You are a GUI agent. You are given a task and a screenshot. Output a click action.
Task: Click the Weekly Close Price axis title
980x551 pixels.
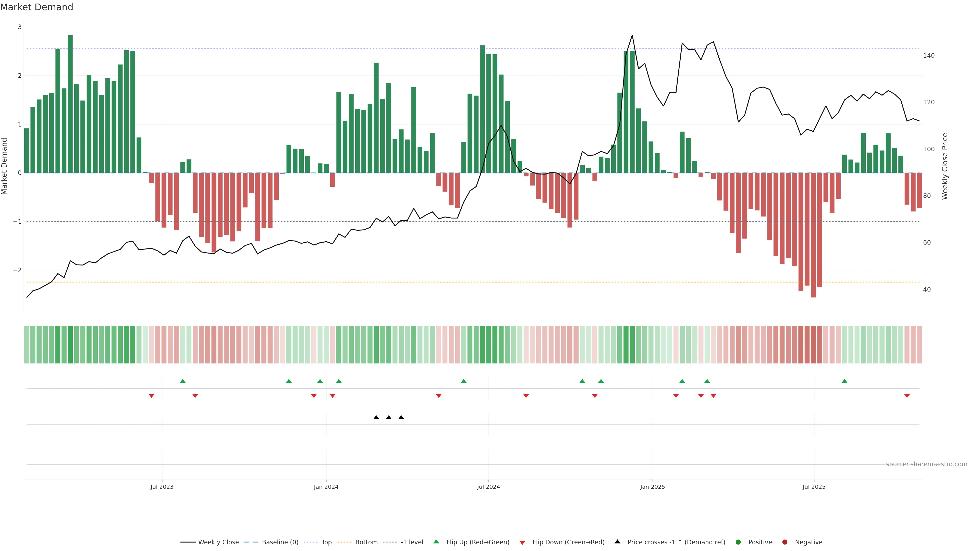[945, 166]
